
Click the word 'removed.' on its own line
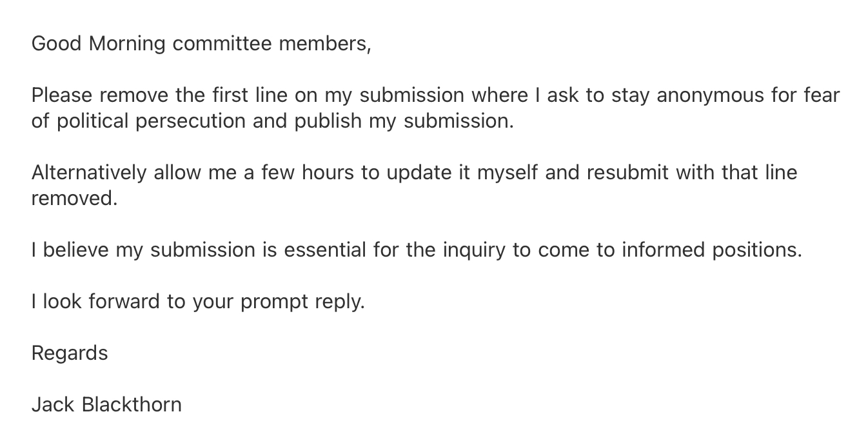tap(75, 199)
